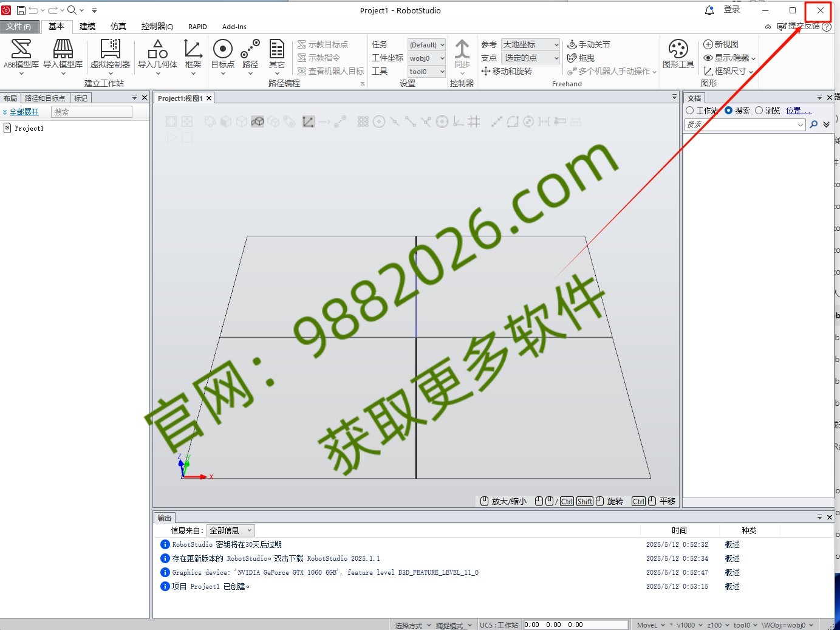Click the view-all icon in viewport toolbar

171,122
